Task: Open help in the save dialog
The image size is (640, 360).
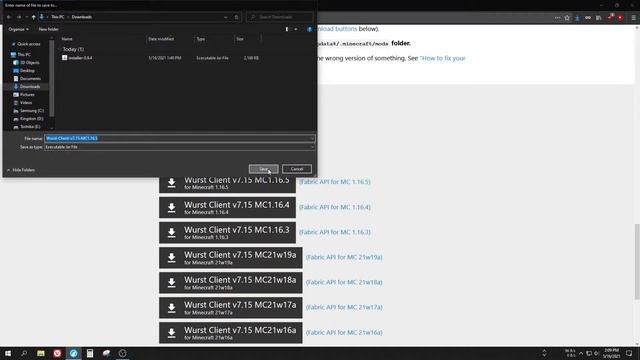Action: (x=309, y=29)
